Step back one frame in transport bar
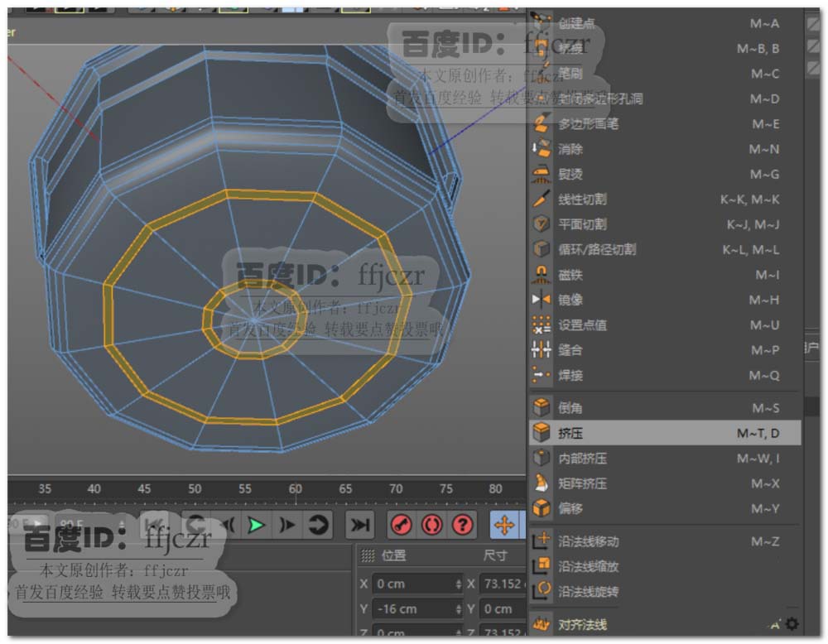 point(229,526)
